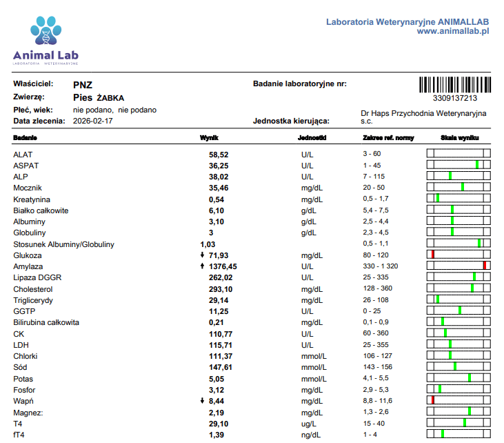The width and height of the screenshot is (504, 443).
Task: Click the green marker on ASPAT scale bar
Action: point(477,165)
